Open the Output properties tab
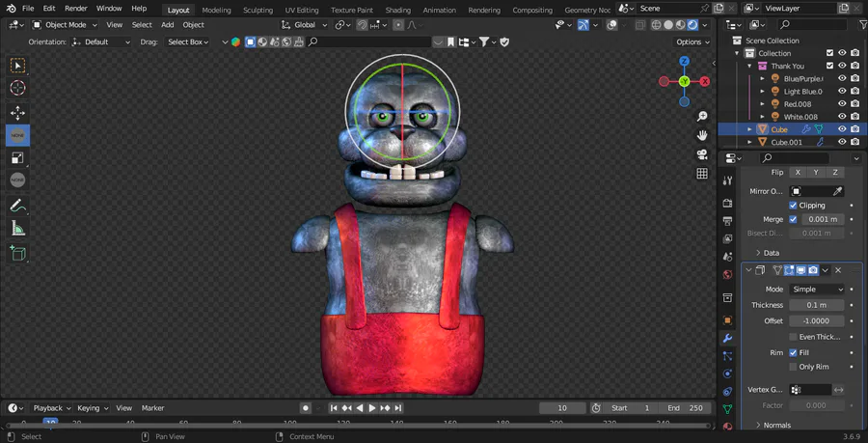The height and width of the screenshot is (443, 868). click(x=728, y=222)
